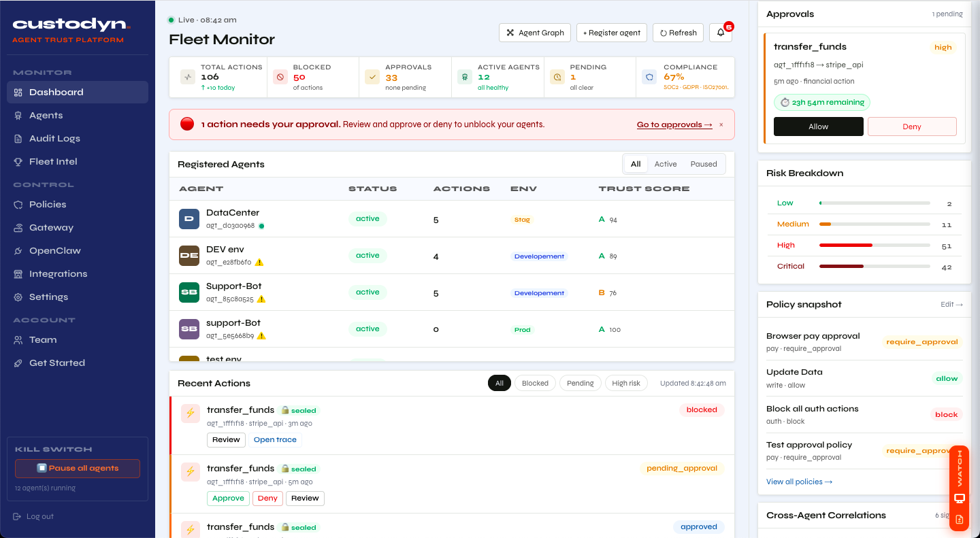Click the Prod environment tag

pos(522,330)
